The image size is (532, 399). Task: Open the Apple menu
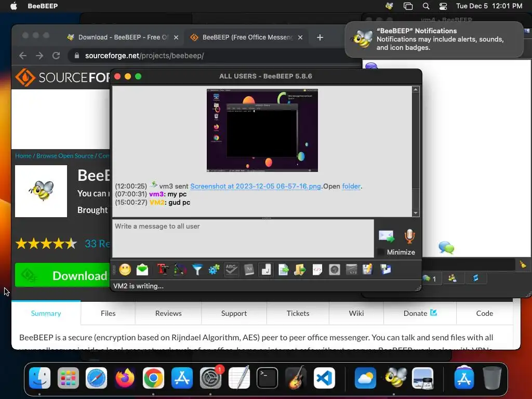(x=14, y=6)
